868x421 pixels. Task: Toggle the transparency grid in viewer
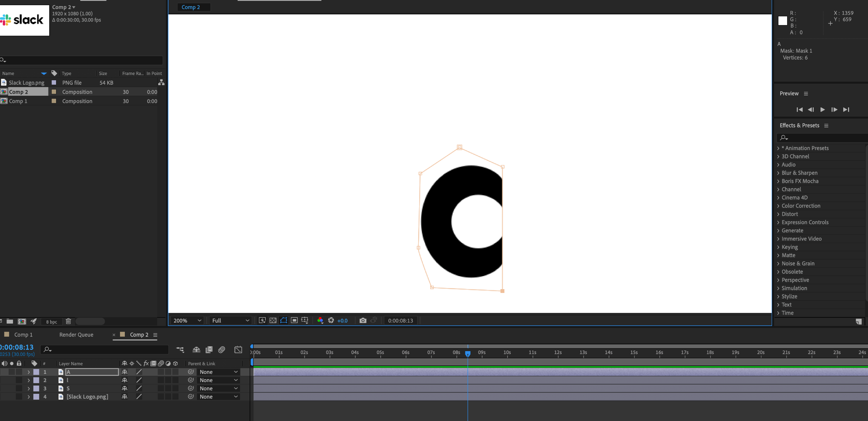[273, 320]
